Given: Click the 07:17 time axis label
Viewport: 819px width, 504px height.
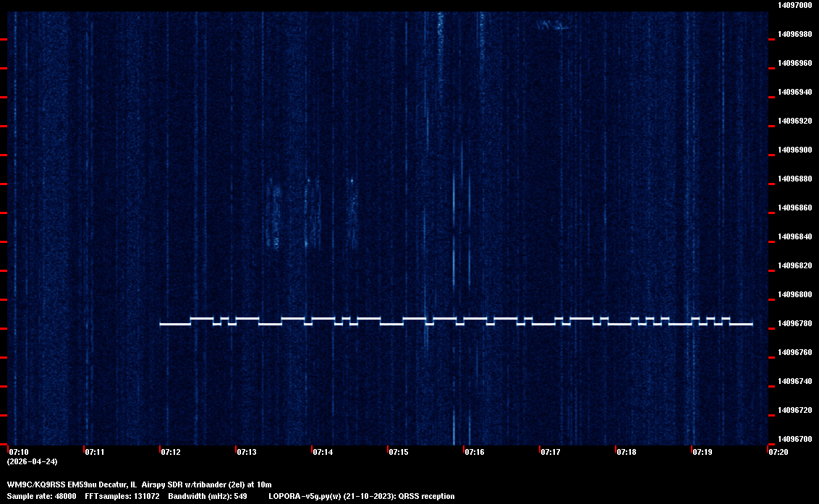Looking at the screenshot, I should (x=551, y=452).
